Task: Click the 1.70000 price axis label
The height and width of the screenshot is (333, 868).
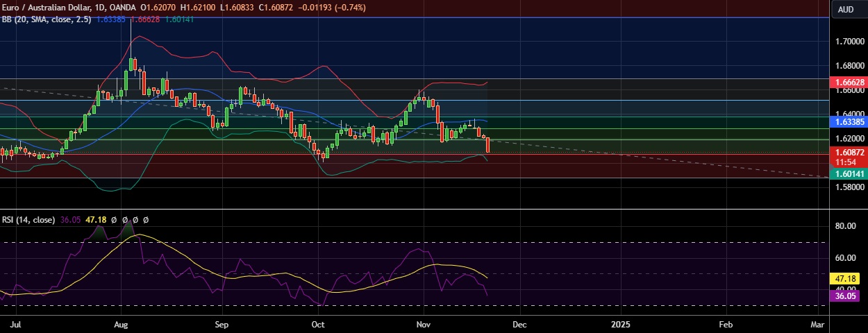Action: click(849, 42)
